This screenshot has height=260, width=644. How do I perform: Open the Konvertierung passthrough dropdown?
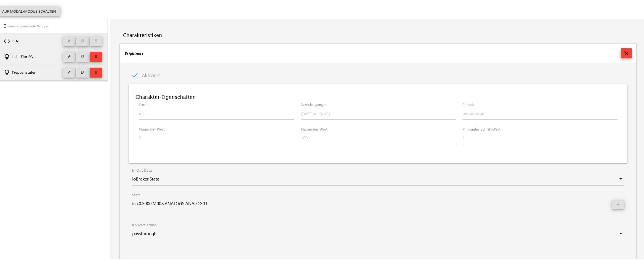[x=378, y=234]
